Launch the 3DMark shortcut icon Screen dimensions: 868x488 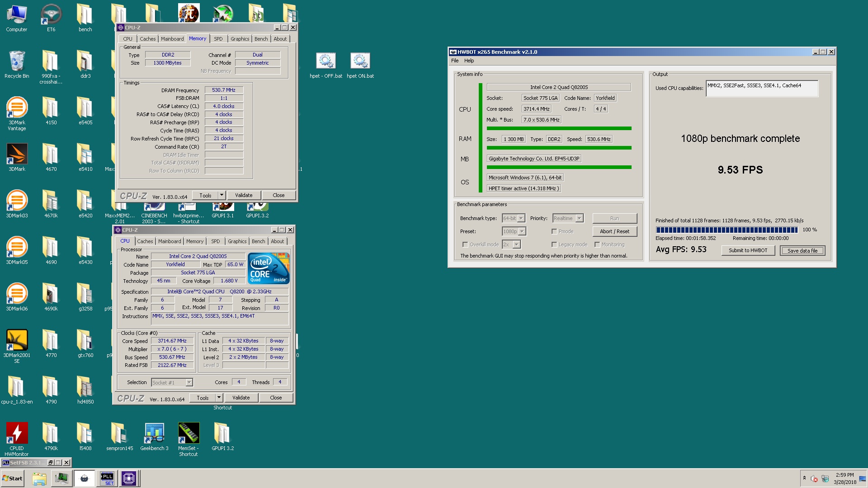click(17, 158)
